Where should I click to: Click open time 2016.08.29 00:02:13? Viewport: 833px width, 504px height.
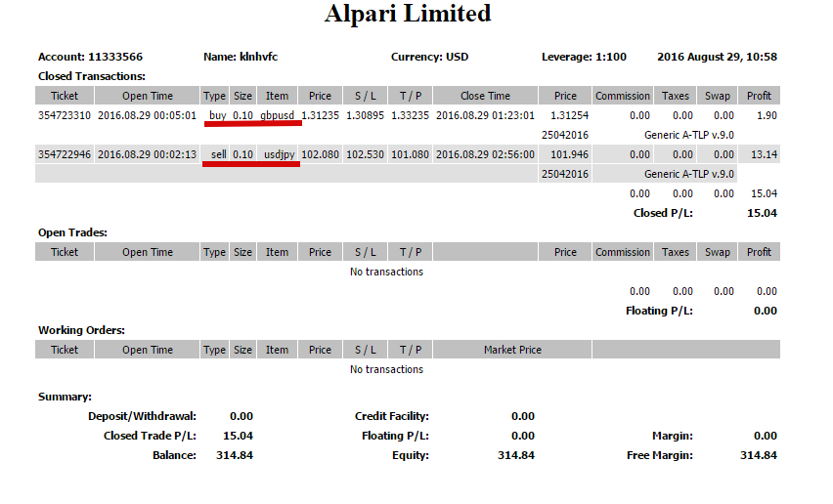coord(148,154)
